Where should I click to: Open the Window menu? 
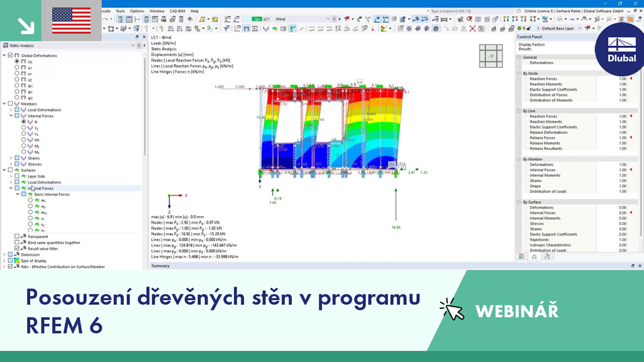coord(157,11)
